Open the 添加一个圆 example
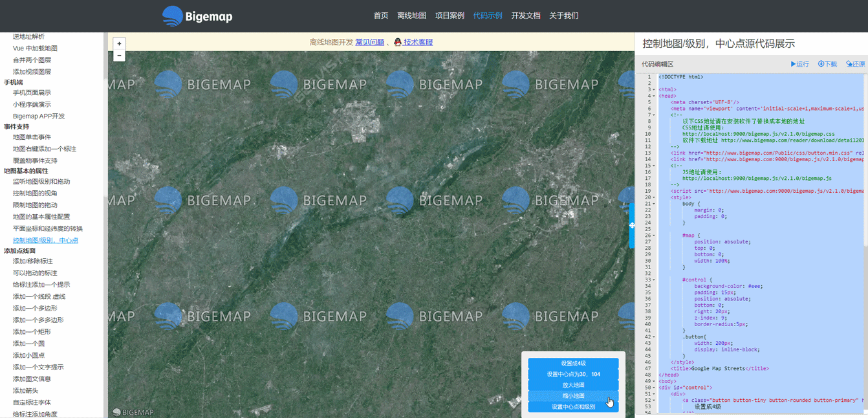Viewport: 868px width, 418px height. (28, 344)
